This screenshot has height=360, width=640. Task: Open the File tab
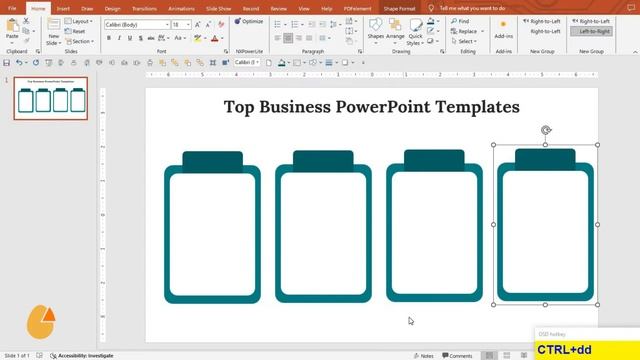[12, 8]
